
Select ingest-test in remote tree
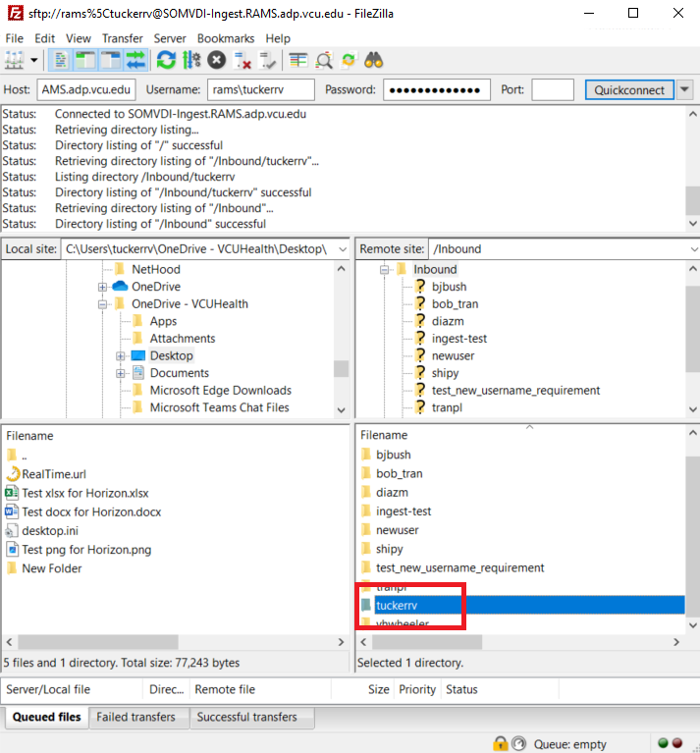coord(459,339)
